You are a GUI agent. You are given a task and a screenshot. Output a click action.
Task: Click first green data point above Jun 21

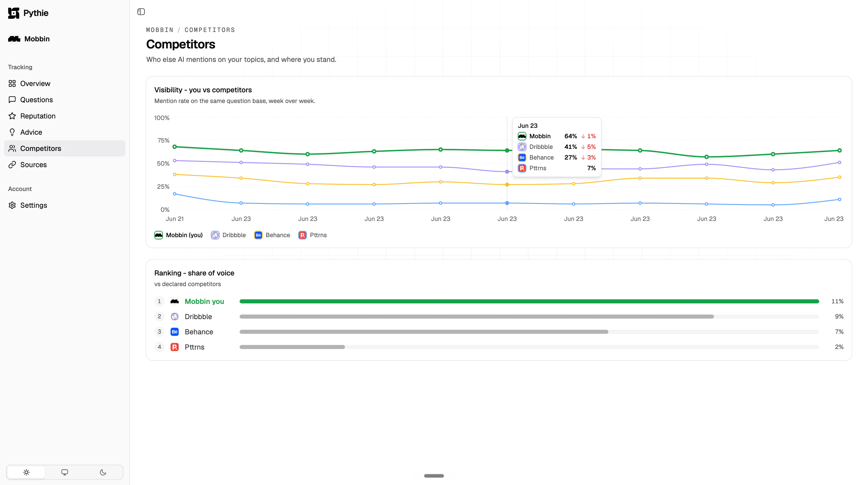coord(175,147)
